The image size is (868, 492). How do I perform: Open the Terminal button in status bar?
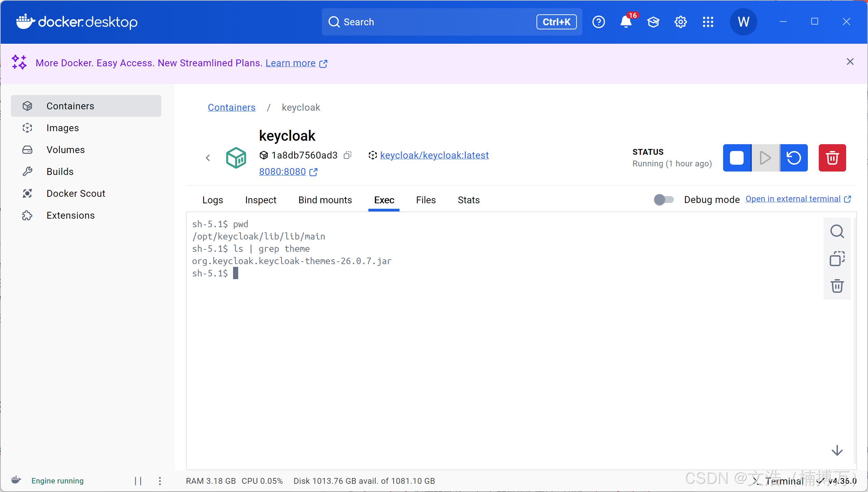coord(779,481)
